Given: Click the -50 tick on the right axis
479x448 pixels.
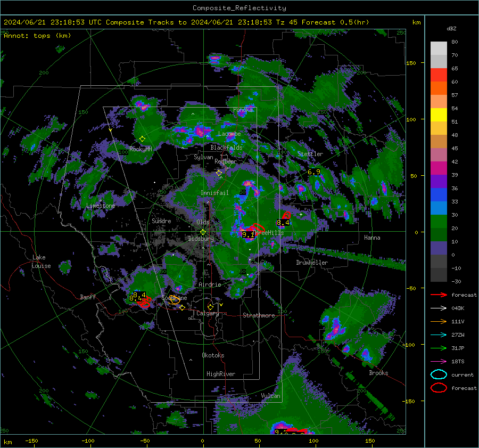Looking at the screenshot, I should pyautogui.click(x=411, y=288).
